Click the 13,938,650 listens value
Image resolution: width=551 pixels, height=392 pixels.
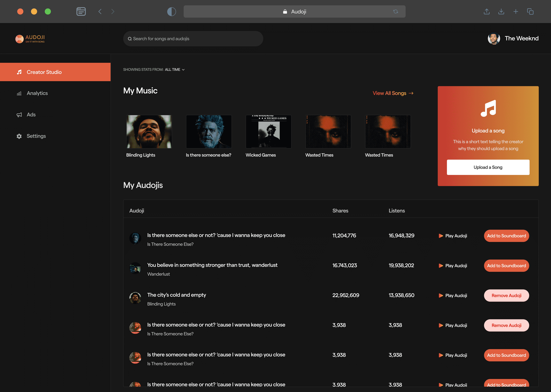click(401, 295)
